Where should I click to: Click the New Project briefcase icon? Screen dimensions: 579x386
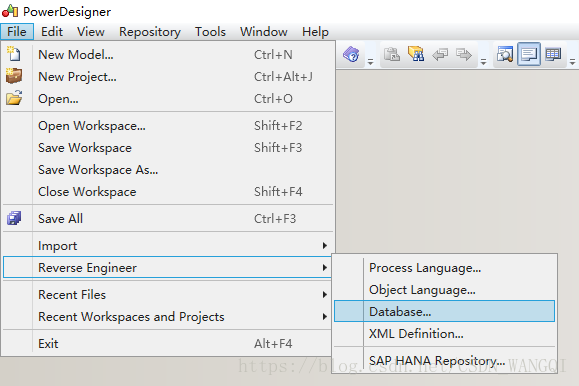click(x=14, y=76)
